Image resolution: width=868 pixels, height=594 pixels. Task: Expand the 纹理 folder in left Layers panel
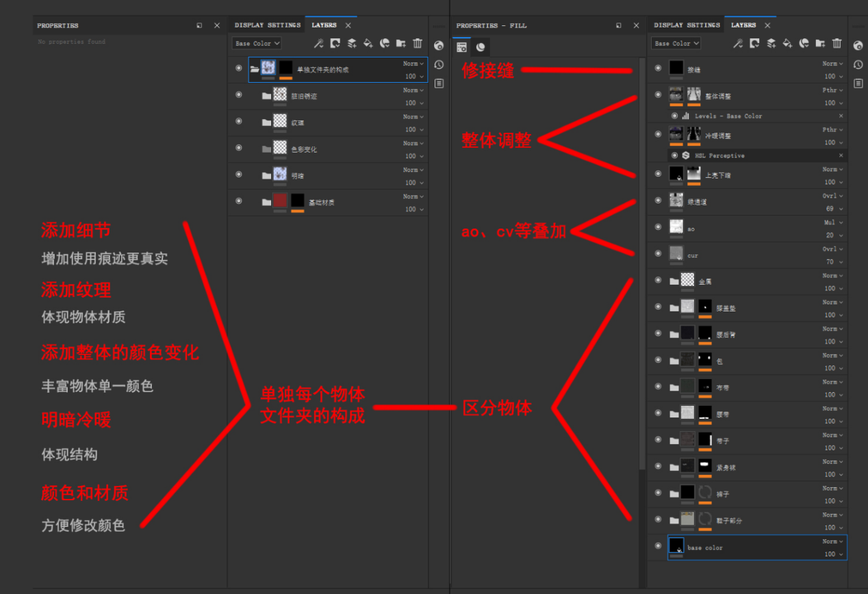tap(267, 122)
